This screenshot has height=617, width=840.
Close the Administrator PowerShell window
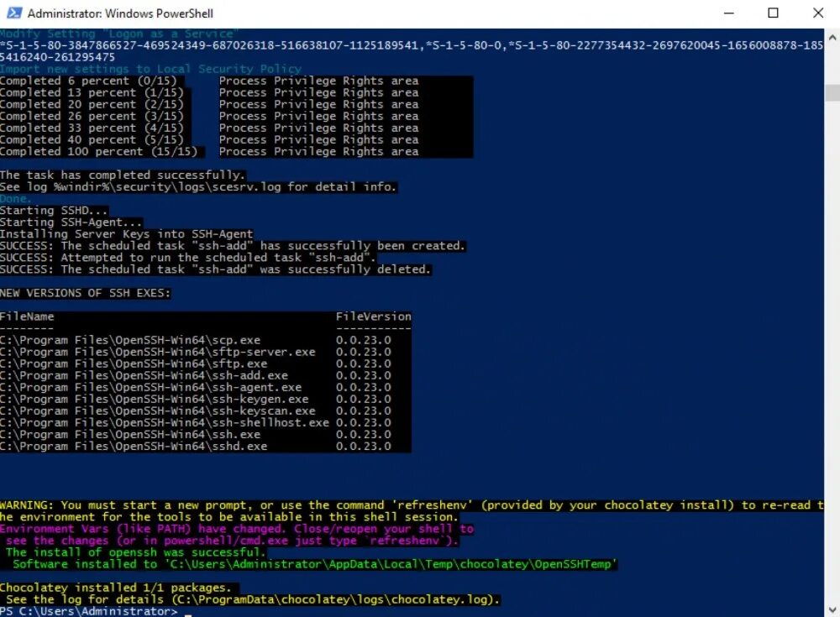[x=818, y=13]
